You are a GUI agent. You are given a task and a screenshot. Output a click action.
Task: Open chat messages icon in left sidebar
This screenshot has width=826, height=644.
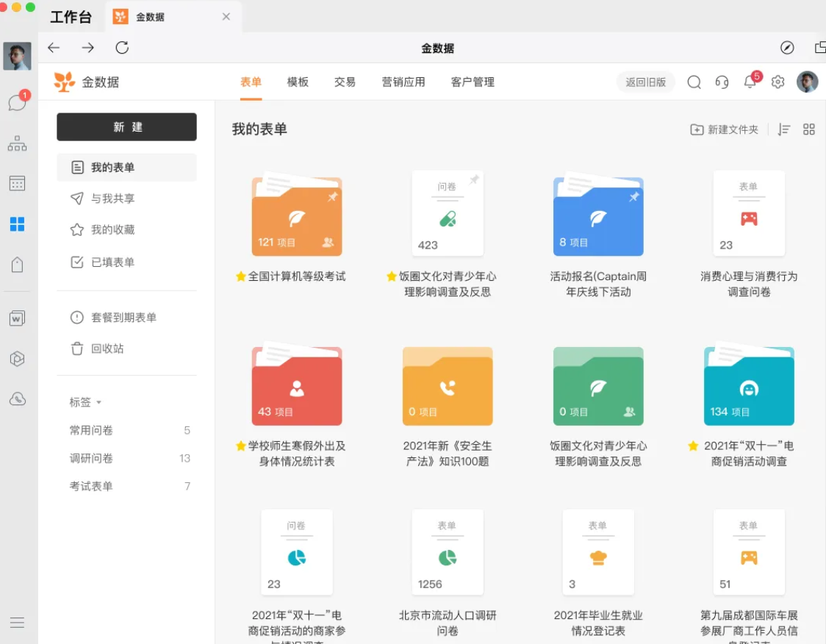(x=17, y=103)
